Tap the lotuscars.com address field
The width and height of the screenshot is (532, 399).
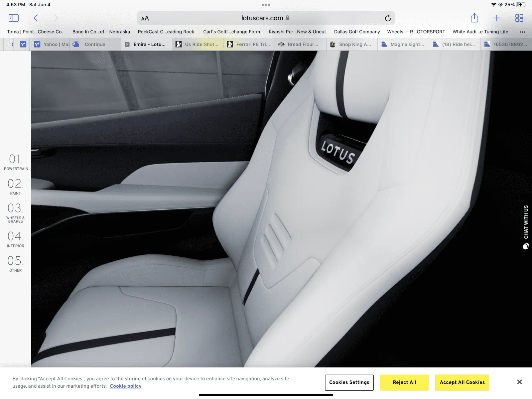click(x=262, y=18)
